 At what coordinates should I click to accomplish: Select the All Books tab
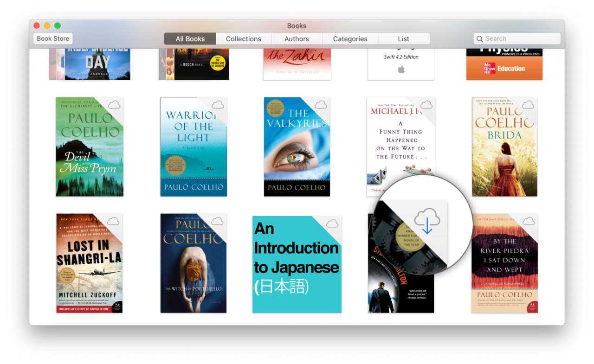coord(190,39)
